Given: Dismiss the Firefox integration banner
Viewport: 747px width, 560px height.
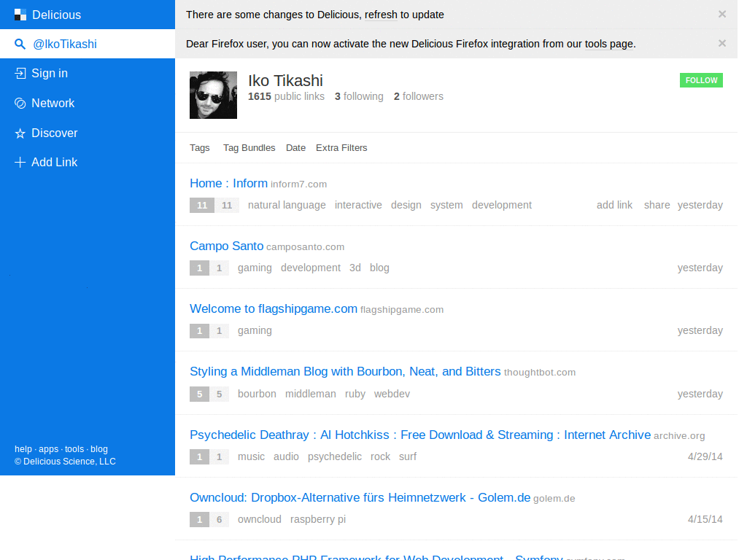Looking at the screenshot, I should point(721,43).
